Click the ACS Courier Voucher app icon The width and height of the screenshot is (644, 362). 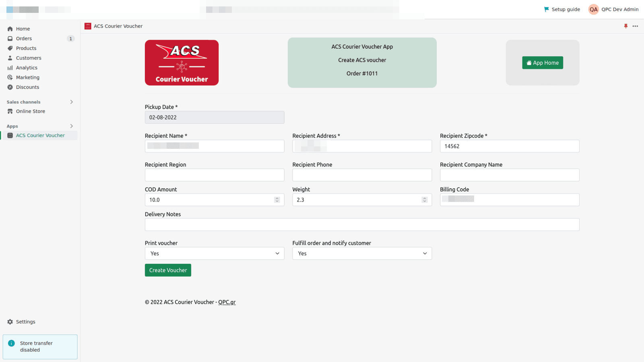[x=87, y=26]
